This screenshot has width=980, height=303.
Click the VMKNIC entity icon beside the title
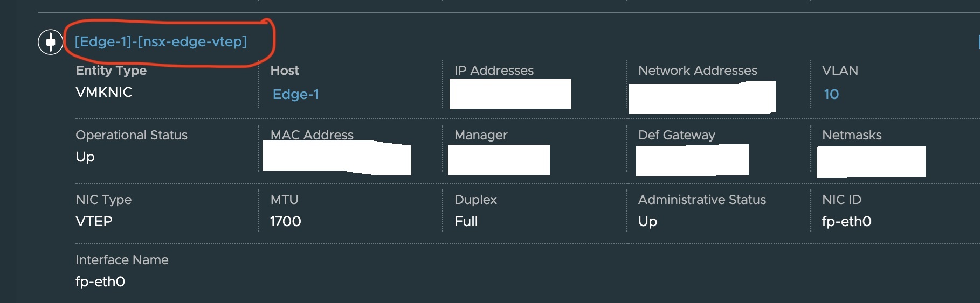pyautogui.click(x=50, y=42)
